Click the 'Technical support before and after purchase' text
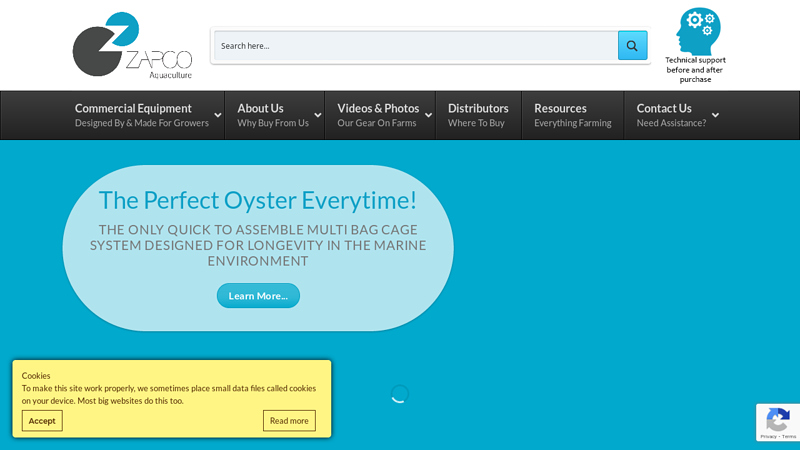 click(x=695, y=69)
